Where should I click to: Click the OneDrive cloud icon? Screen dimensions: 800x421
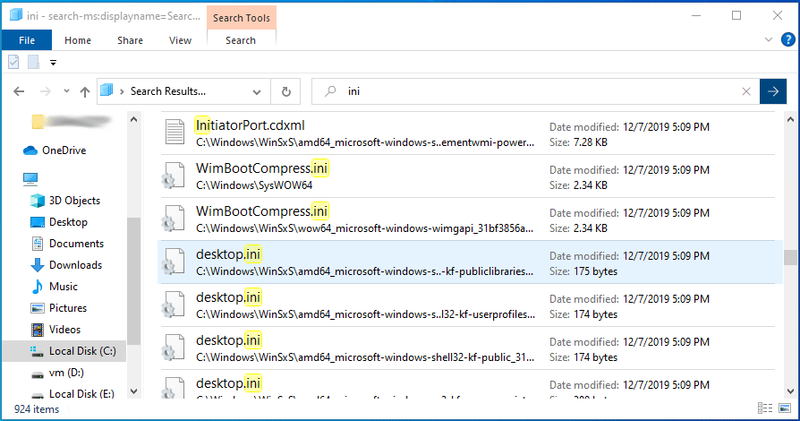tap(30, 151)
